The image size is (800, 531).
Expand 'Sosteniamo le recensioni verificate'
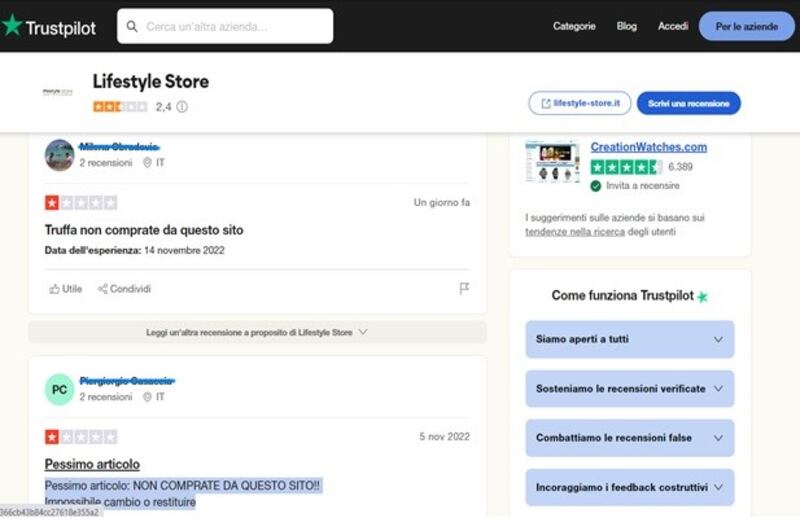(630, 389)
